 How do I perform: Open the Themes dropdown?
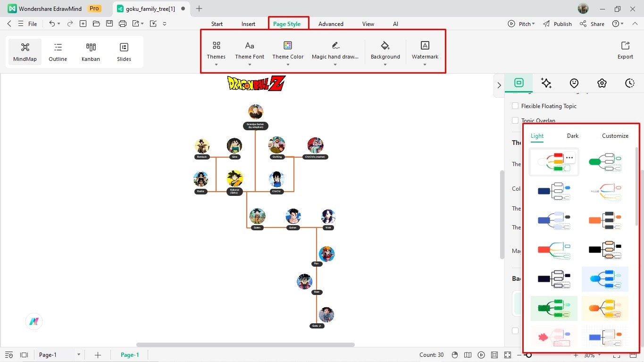click(x=216, y=53)
